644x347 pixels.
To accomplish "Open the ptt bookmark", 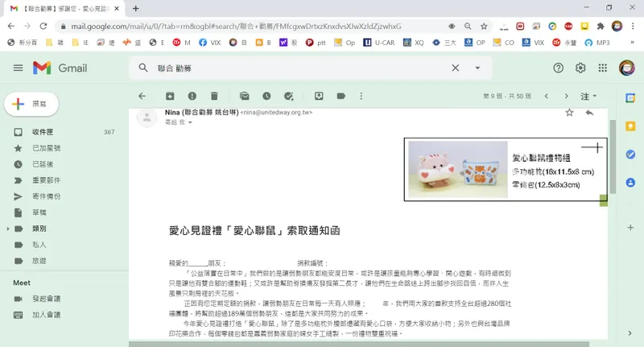I will coord(316,43).
